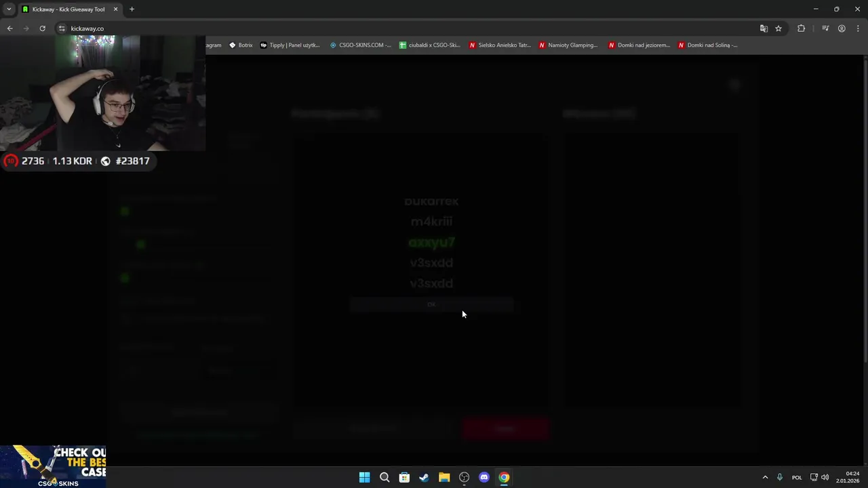Open File Explorer from the taskbar

pos(444,477)
